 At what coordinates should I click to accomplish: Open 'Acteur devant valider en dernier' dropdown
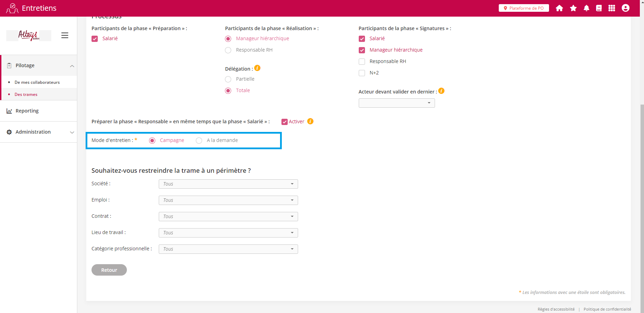point(397,103)
